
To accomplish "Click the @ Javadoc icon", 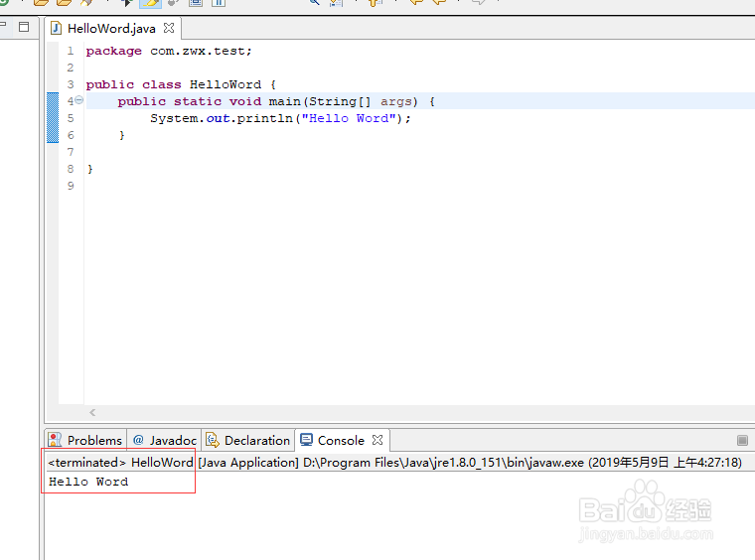I will pos(138,440).
